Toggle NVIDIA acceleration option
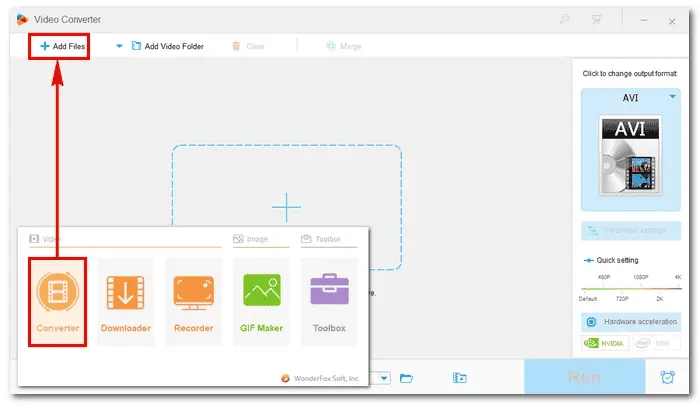The width and height of the screenshot is (700, 405). pyautogui.click(x=604, y=343)
